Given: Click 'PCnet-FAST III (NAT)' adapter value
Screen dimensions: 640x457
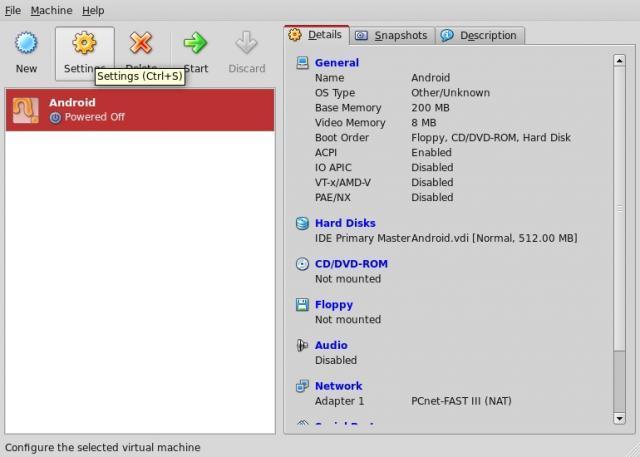Looking at the screenshot, I should [x=461, y=401].
